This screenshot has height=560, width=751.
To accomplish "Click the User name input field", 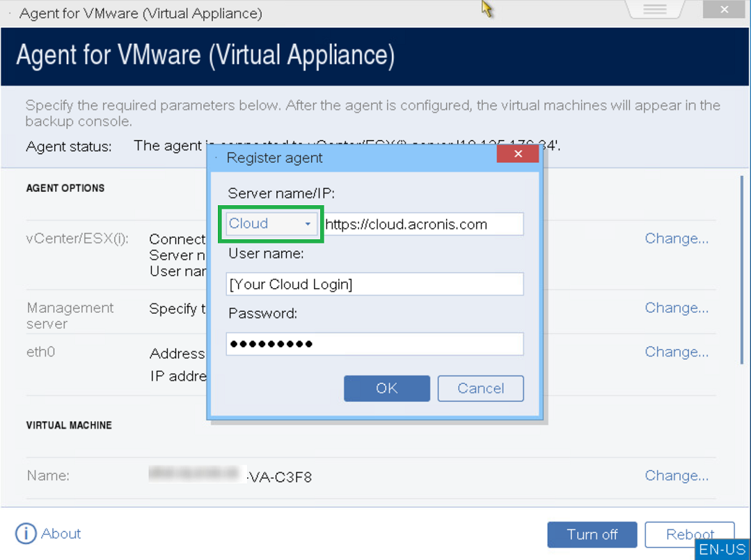I will pyautogui.click(x=374, y=284).
